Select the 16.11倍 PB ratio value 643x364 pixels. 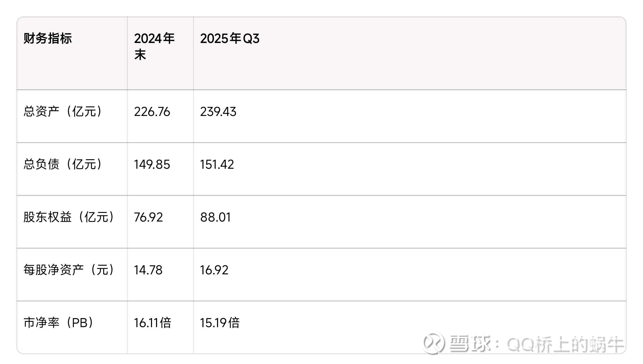[x=153, y=323]
